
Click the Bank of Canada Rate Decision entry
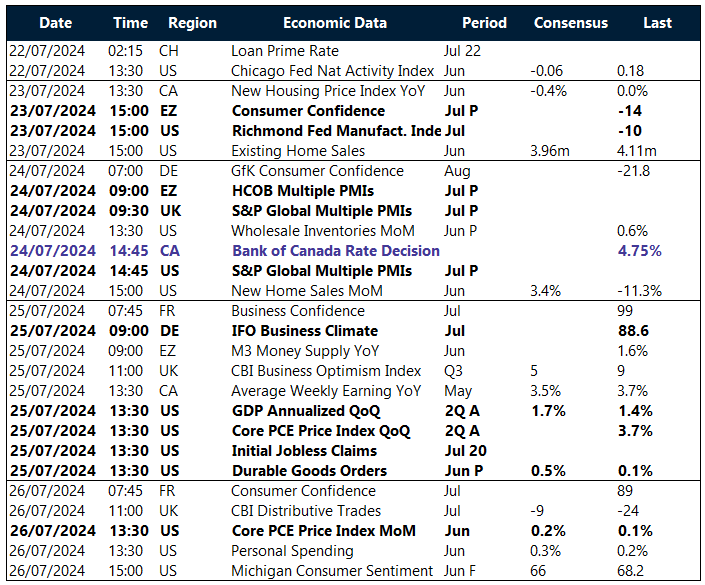pos(335,250)
